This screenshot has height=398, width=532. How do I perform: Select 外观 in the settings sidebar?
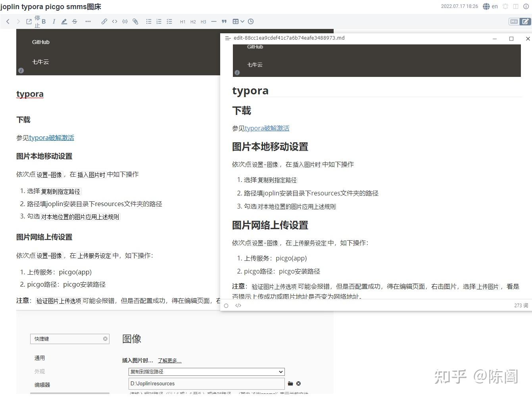40,371
